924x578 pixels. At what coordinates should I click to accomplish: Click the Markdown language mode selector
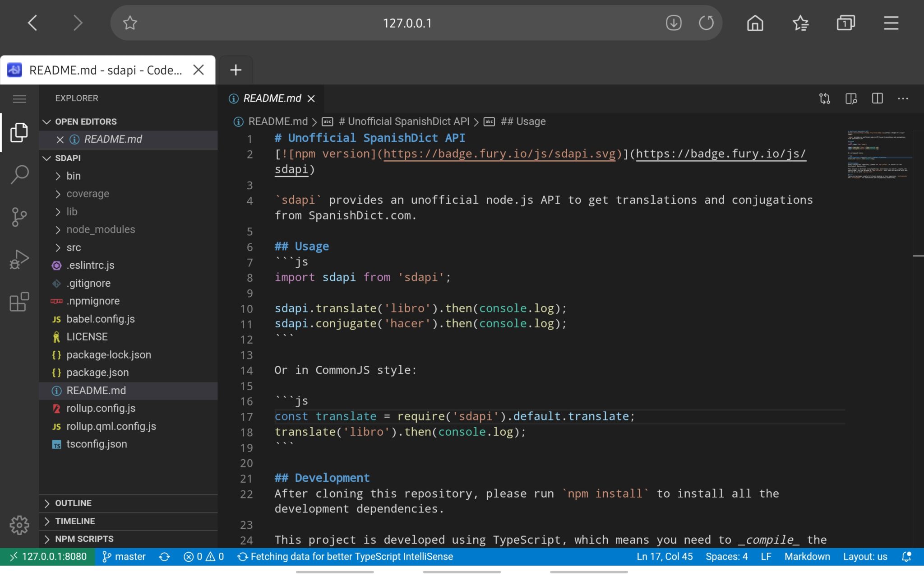pyautogui.click(x=807, y=556)
